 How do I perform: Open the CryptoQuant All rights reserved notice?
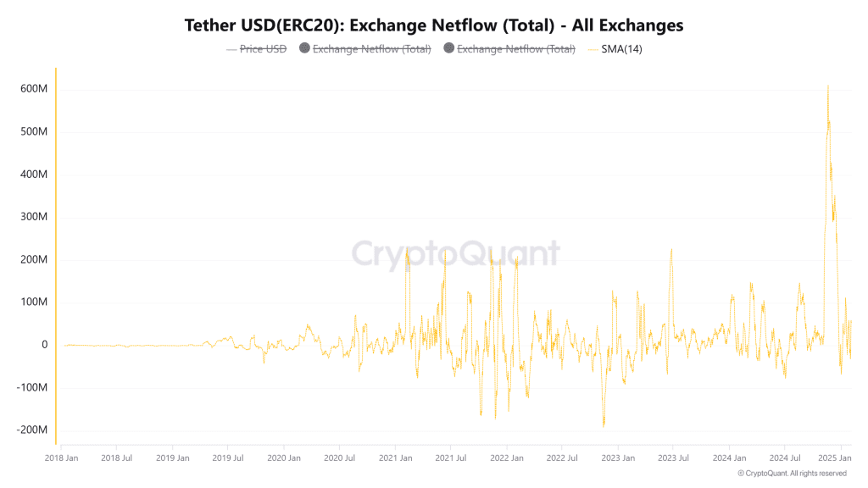click(792, 474)
